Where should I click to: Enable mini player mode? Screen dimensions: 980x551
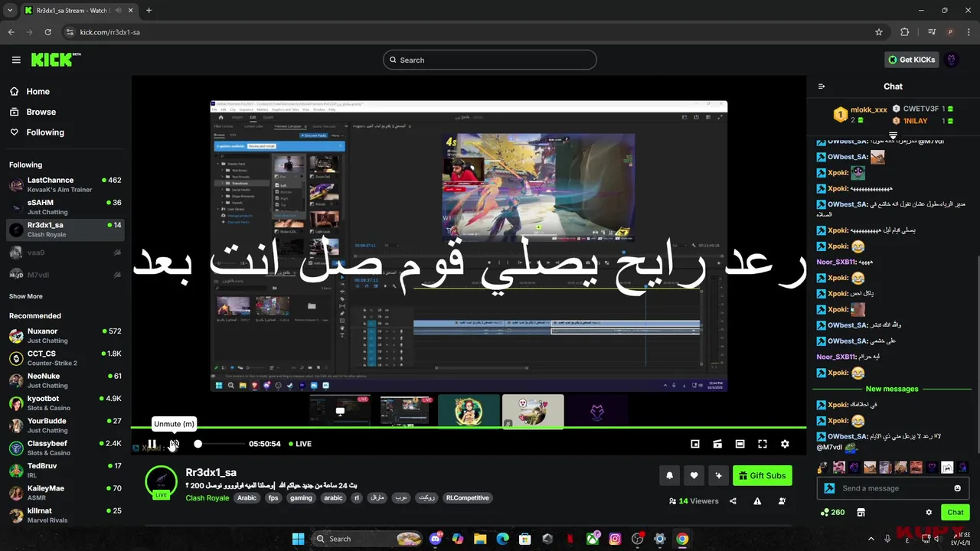pos(695,444)
